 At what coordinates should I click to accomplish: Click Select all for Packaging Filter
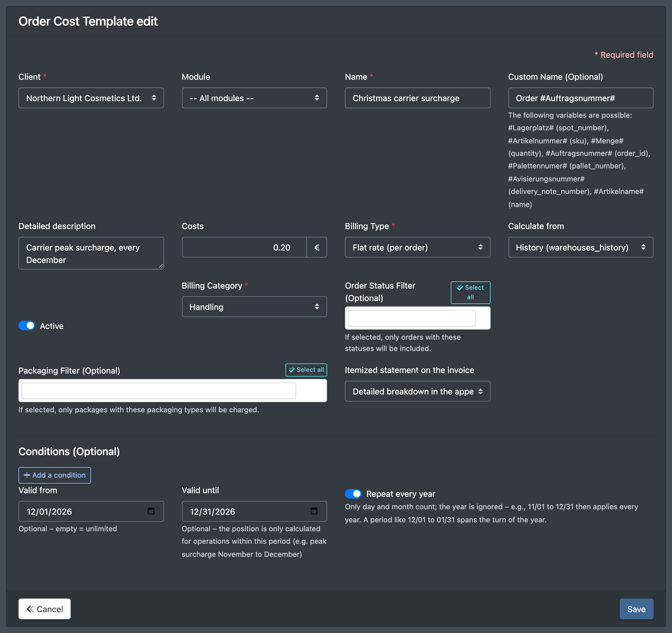pos(306,369)
